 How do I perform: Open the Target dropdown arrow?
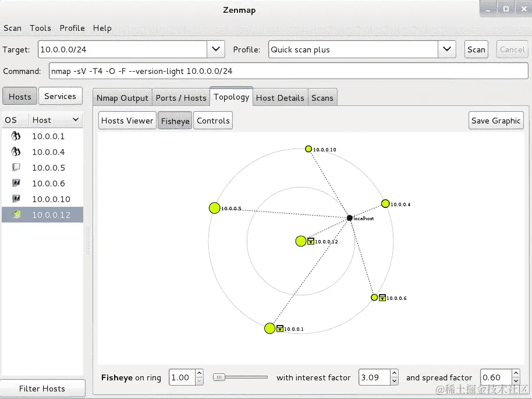(216, 50)
